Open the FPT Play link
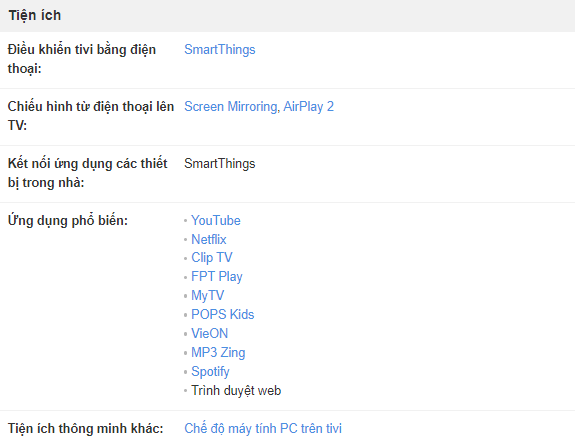This screenshot has width=578, height=445. [217, 277]
